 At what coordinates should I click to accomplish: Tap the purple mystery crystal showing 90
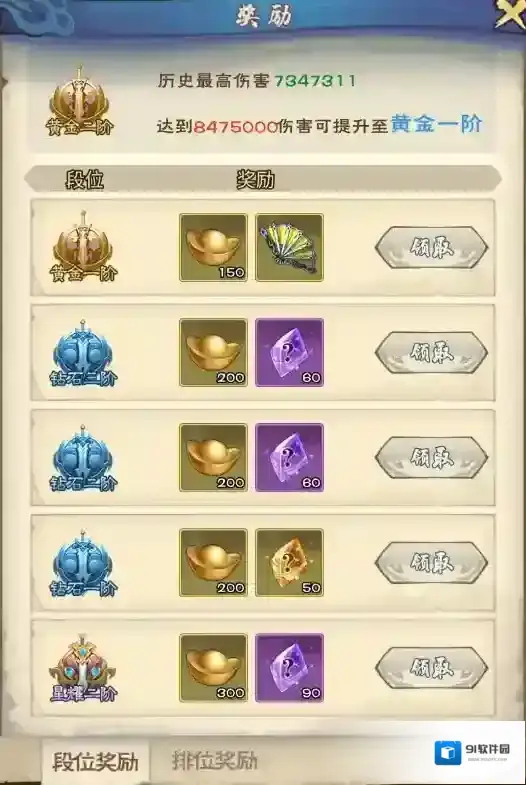(x=289, y=668)
